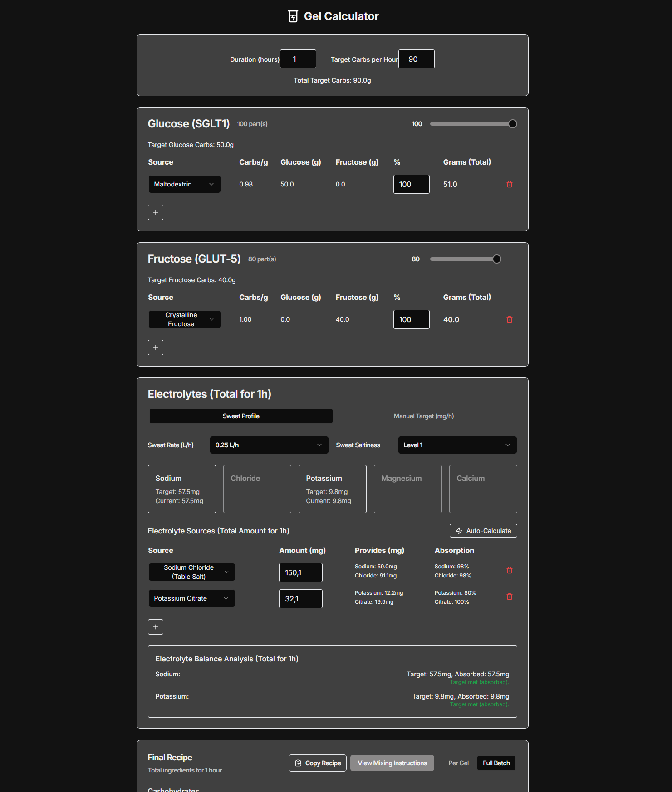Click the 80 part(s) label
This screenshot has height=792, width=672.
[262, 259]
